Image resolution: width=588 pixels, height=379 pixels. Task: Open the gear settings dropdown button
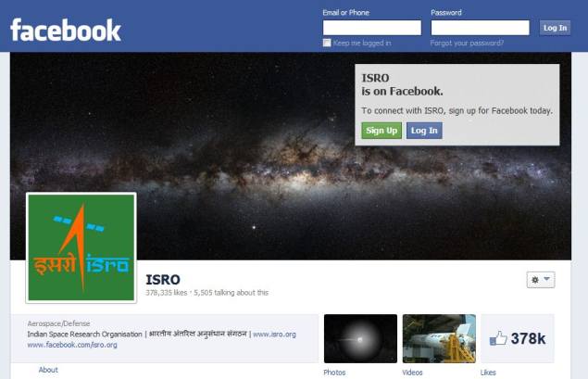pos(541,280)
